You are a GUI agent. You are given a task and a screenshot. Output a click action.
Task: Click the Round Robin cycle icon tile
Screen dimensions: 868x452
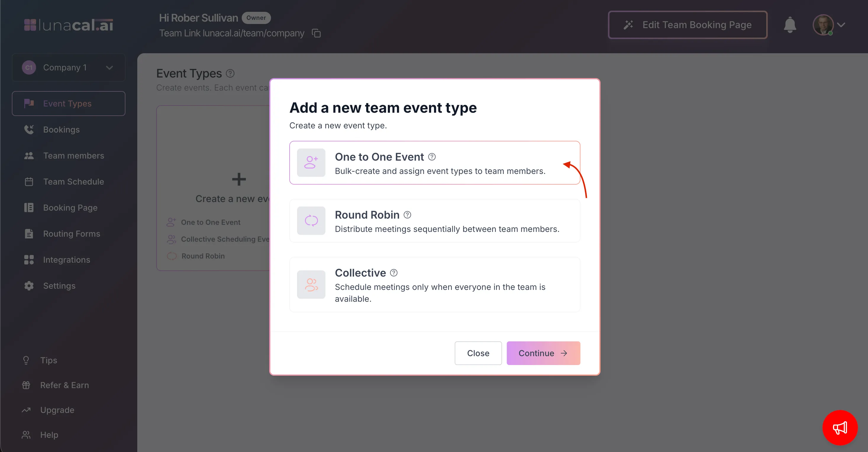(x=311, y=221)
